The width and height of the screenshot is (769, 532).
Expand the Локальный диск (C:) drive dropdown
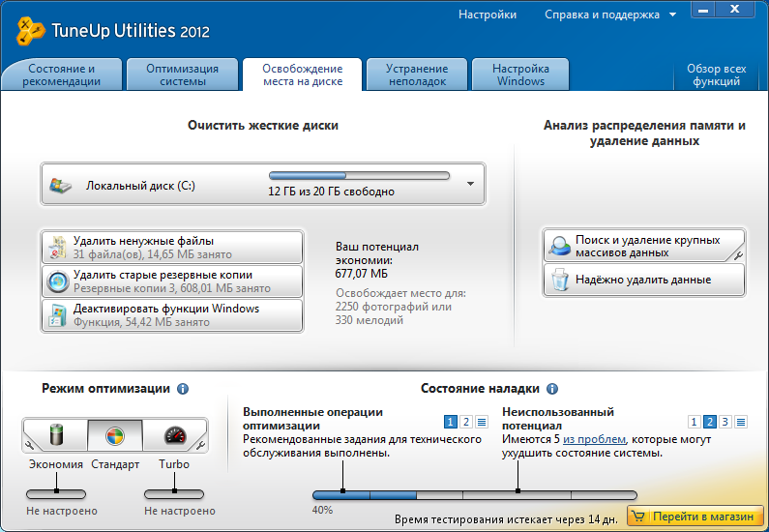pyautogui.click(x=470, y=184)
